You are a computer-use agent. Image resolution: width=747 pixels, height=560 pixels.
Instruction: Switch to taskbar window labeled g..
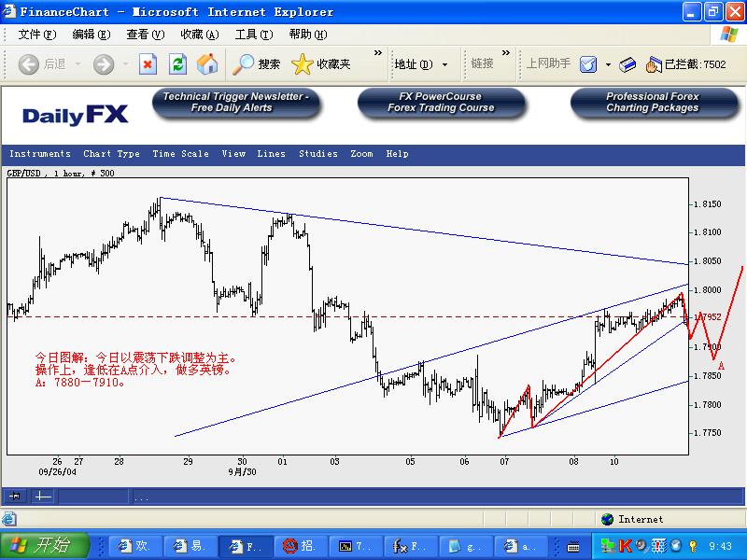click(x=466, y=546)
